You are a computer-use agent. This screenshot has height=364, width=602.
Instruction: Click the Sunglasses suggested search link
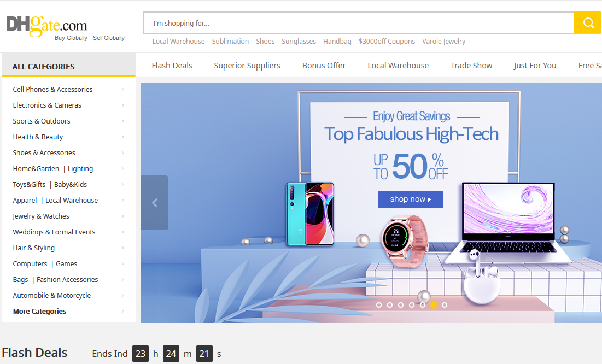[299, 41]
